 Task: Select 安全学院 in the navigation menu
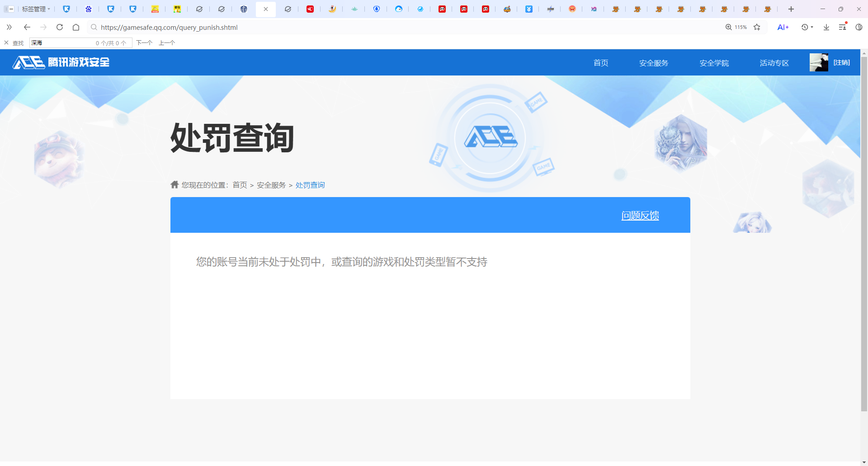pyautogui.click(x=713, y=63)
